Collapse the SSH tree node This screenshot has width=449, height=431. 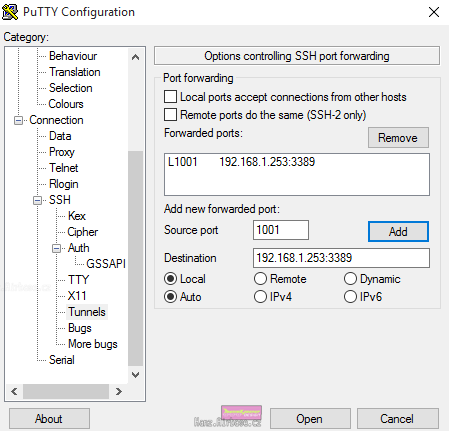pos(38,200)
